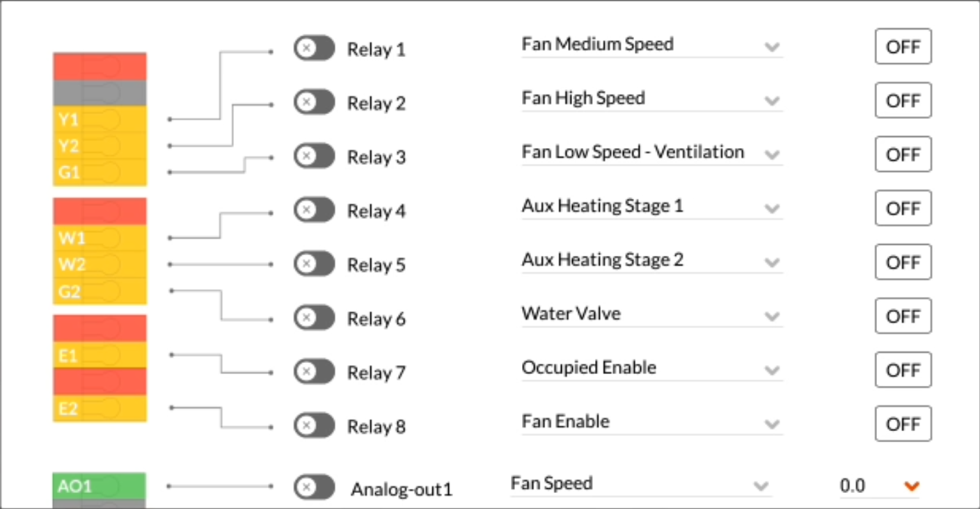The height and width of the screenshot is (509, 980).
Task: Expand the Fan Speed analog dropdown
Action: pyautogui.click(x=640, y=484)
